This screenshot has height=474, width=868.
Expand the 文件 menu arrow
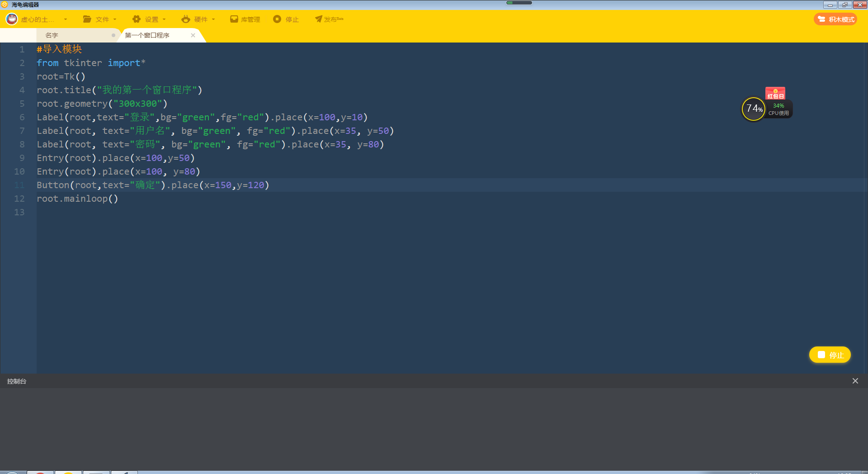(115, 19)
